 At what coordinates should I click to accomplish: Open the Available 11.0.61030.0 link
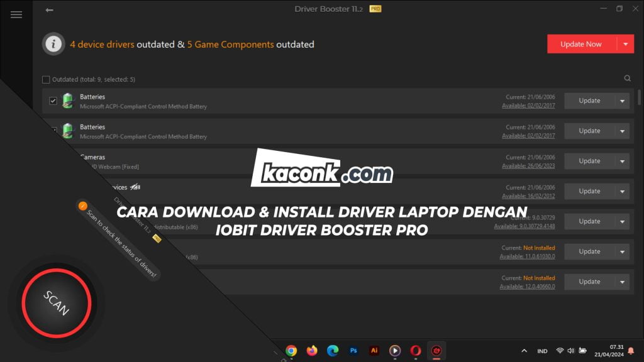pyautogui.click(x=527, y=256)
